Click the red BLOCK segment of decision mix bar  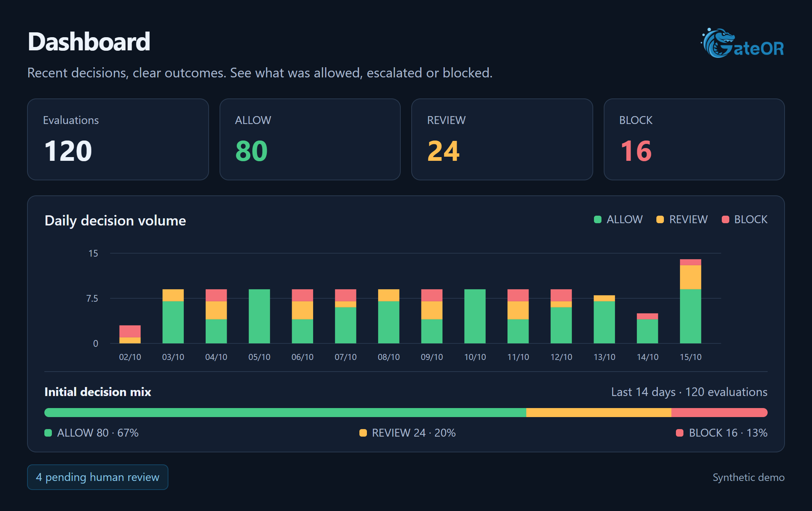click(720, 413)
